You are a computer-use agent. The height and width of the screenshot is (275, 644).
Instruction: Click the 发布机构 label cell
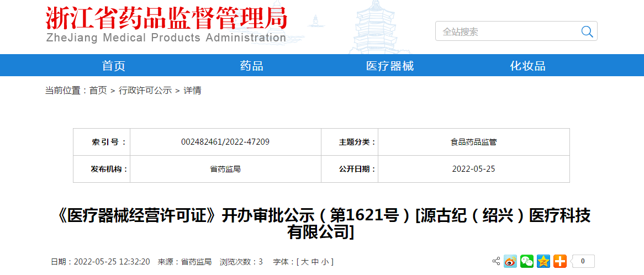[102, 168]
